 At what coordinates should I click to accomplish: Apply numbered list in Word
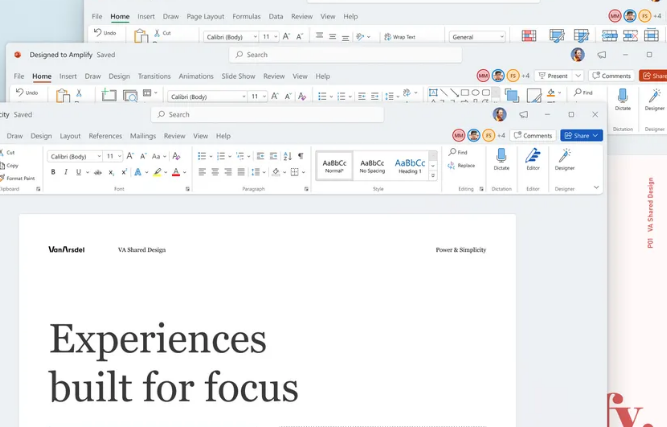(221, 156)
